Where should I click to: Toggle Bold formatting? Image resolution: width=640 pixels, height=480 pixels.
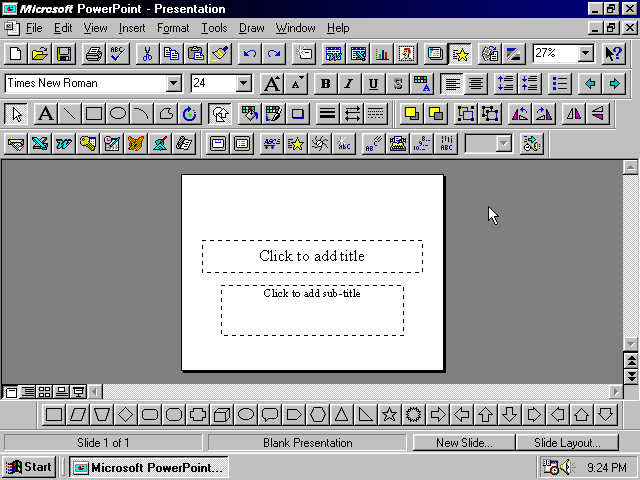(325, 84)
